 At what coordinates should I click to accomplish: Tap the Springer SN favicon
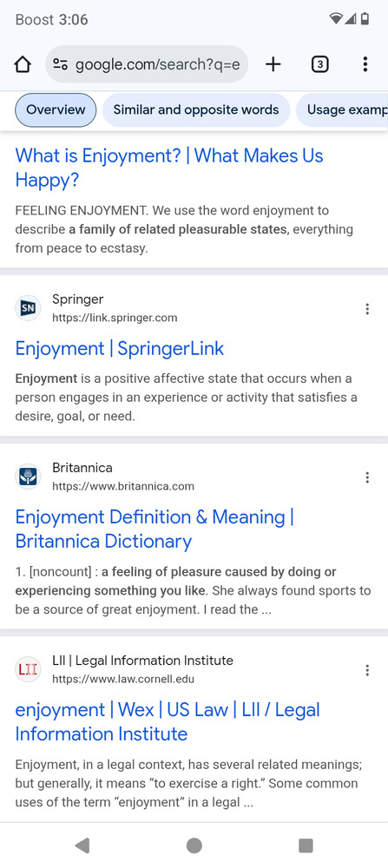(28, 308)
